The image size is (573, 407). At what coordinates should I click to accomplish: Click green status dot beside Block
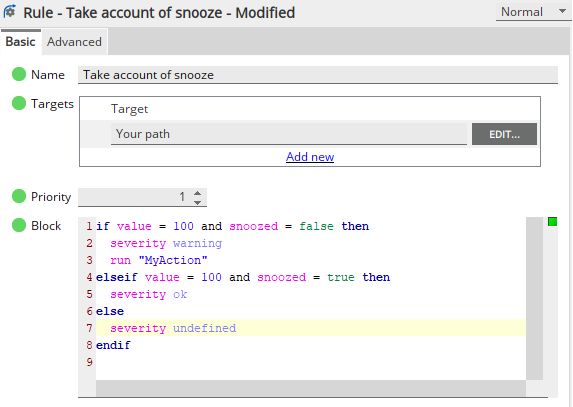[x=19, y=225]
